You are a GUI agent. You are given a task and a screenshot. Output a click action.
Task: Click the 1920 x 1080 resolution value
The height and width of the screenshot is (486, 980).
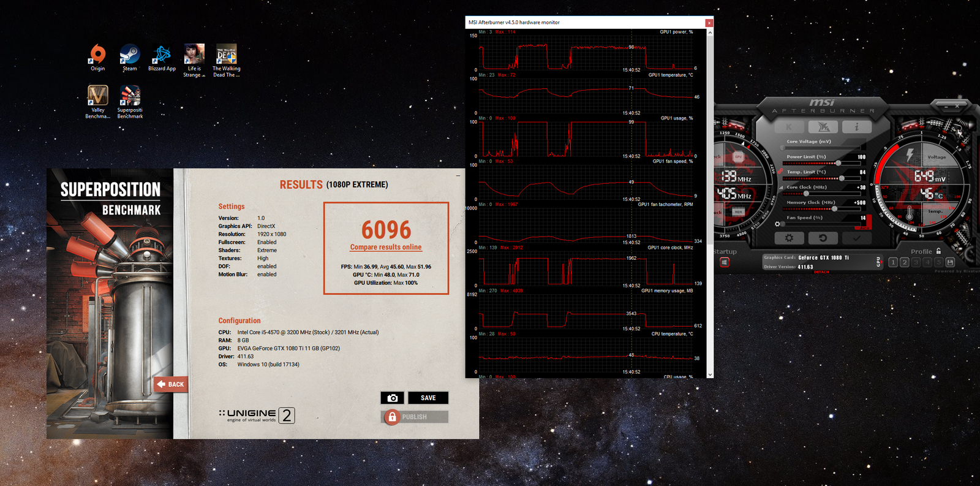click(x=272, y=234)
